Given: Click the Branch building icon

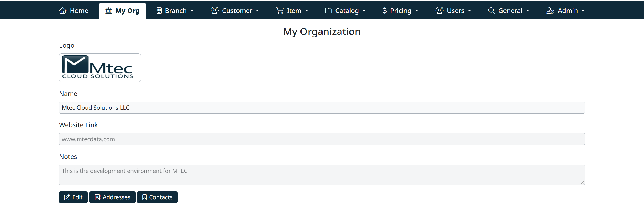Looking at the screenshot, I should pyautogui.click(x=159, y=11).
